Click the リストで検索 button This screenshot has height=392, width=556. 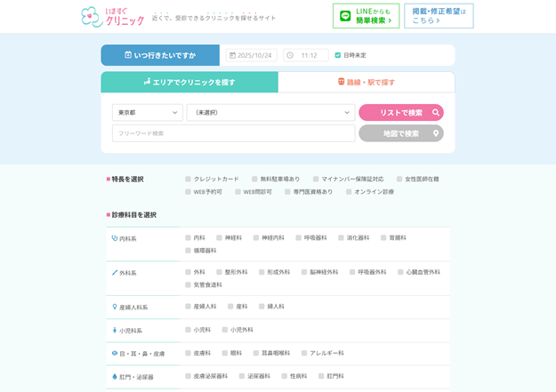point(401,113)
